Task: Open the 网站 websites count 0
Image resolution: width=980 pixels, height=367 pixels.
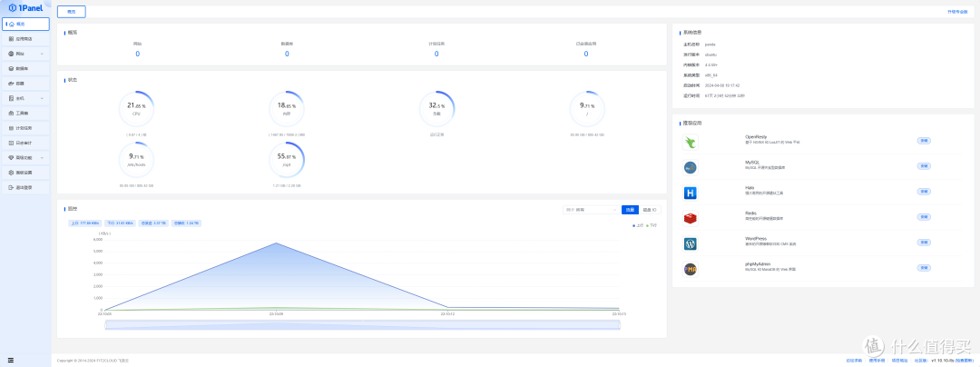Action: tap(138, 54)
